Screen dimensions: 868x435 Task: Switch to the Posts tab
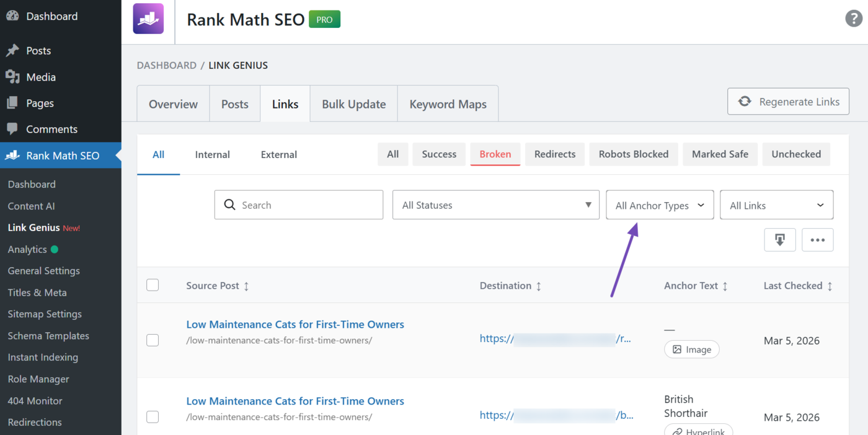(x=235, y=104)
